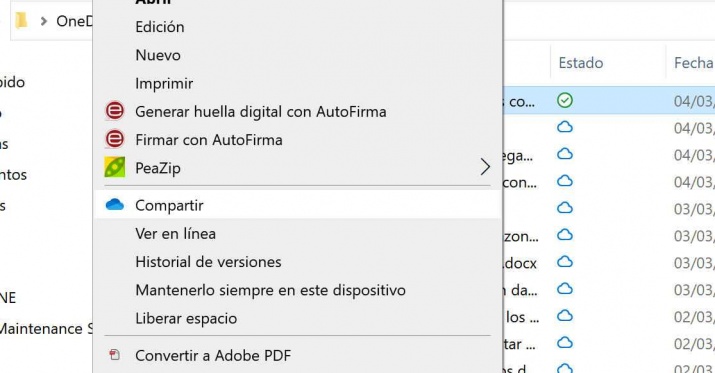Click Imprimir in the context menu
This screenshot has width=715, height=373.
(x=164, y=84)
